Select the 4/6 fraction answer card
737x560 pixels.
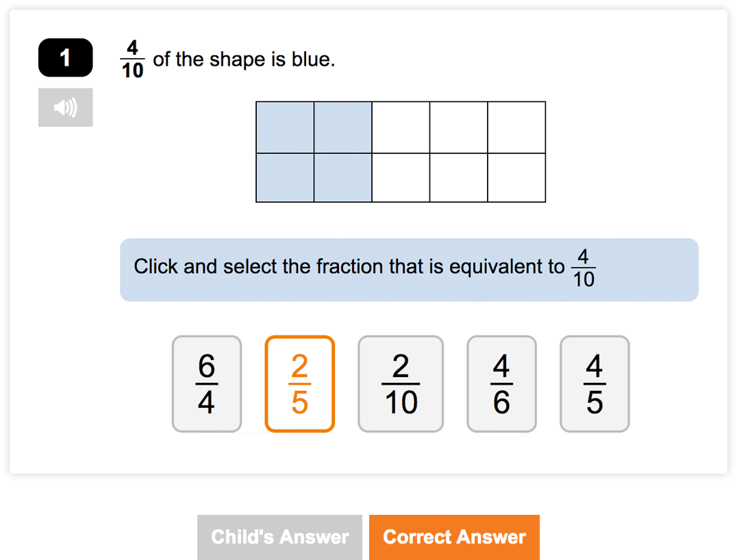(501, 384)
